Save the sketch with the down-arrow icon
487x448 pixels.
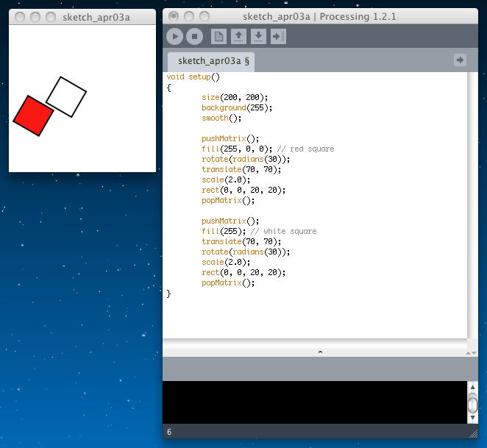coord(258,36)
